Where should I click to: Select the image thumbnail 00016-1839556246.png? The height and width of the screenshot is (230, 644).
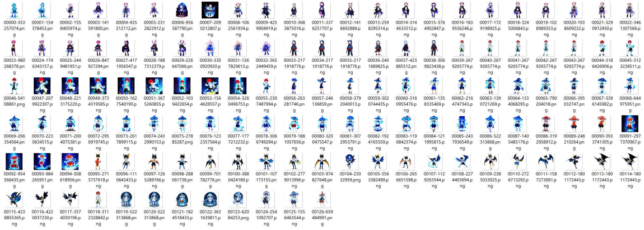point(462,10)
